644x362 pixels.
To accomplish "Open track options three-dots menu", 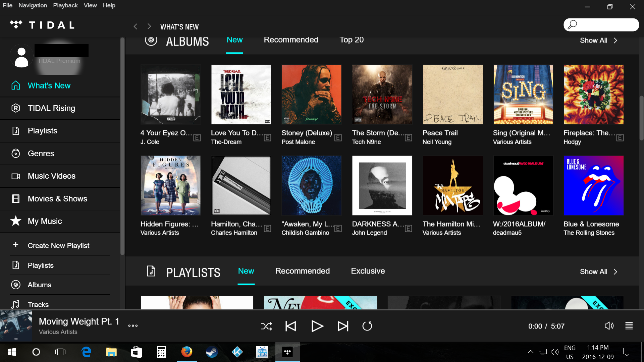I will pyautogui.click(x=133, y=325).
